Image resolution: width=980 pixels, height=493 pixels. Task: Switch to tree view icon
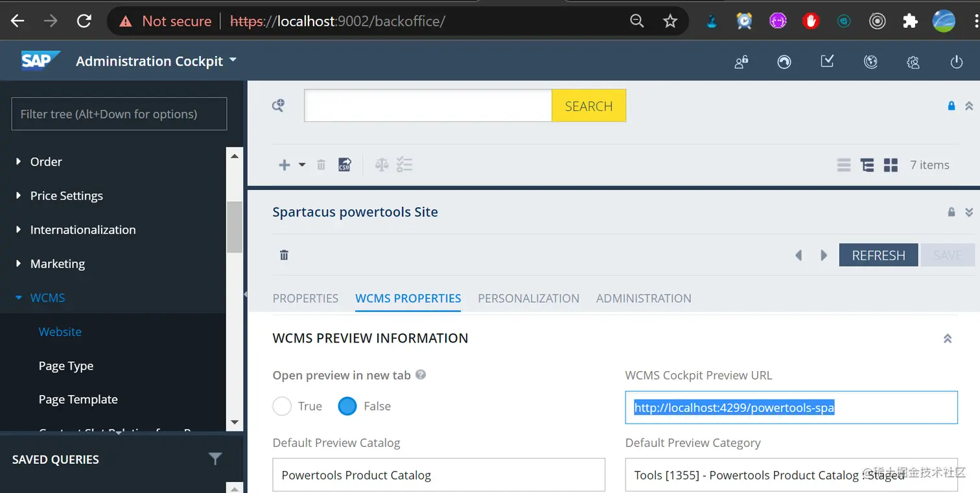[867, 165]
